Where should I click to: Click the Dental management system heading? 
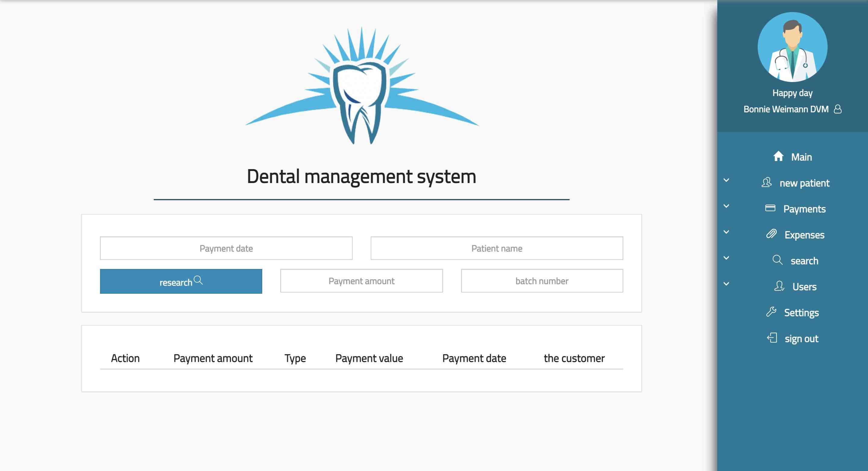click(x=362, y=176)
